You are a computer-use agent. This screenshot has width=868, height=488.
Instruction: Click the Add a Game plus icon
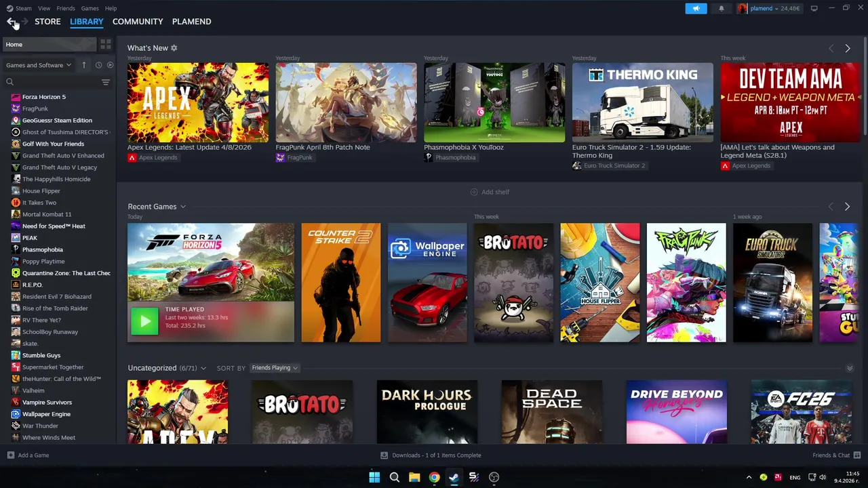(10, 455)
